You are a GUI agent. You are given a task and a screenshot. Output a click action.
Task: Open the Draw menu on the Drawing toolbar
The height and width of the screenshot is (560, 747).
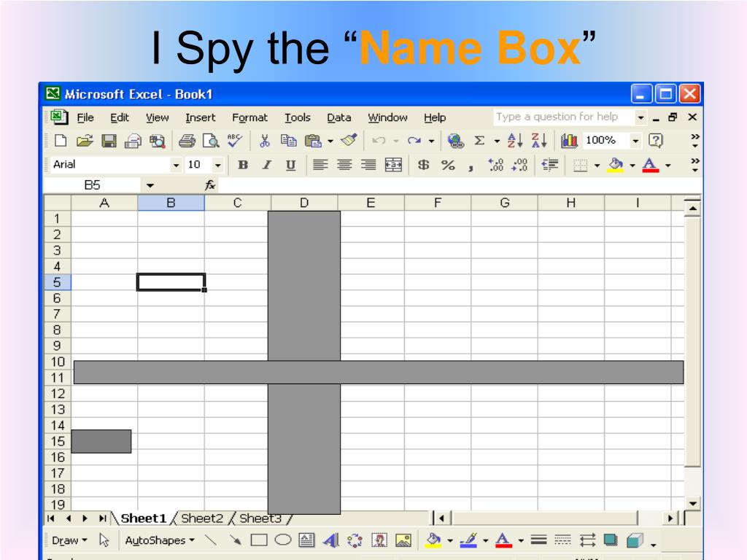coord(69,540)
